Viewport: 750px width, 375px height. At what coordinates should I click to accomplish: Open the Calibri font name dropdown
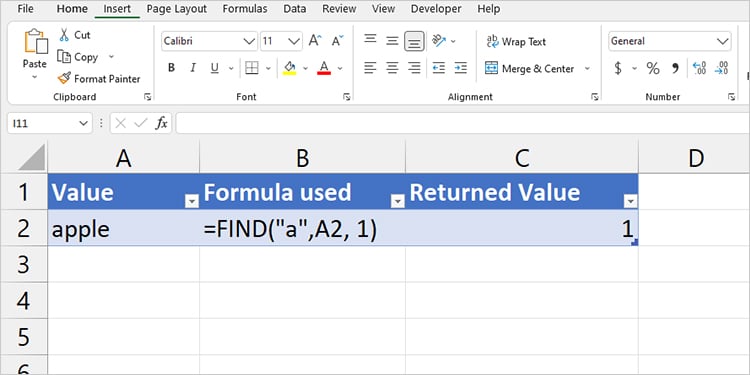pos(249,41)
